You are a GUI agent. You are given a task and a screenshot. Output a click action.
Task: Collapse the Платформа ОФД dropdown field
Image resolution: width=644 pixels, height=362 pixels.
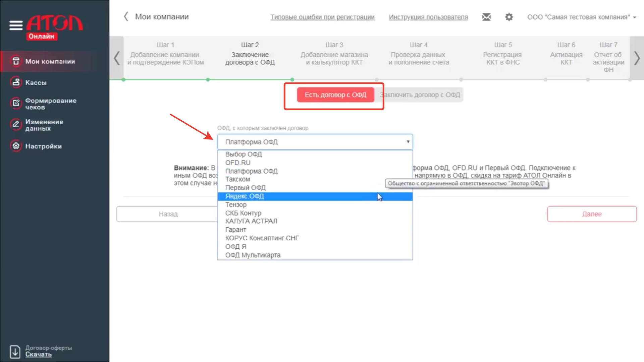315,142
